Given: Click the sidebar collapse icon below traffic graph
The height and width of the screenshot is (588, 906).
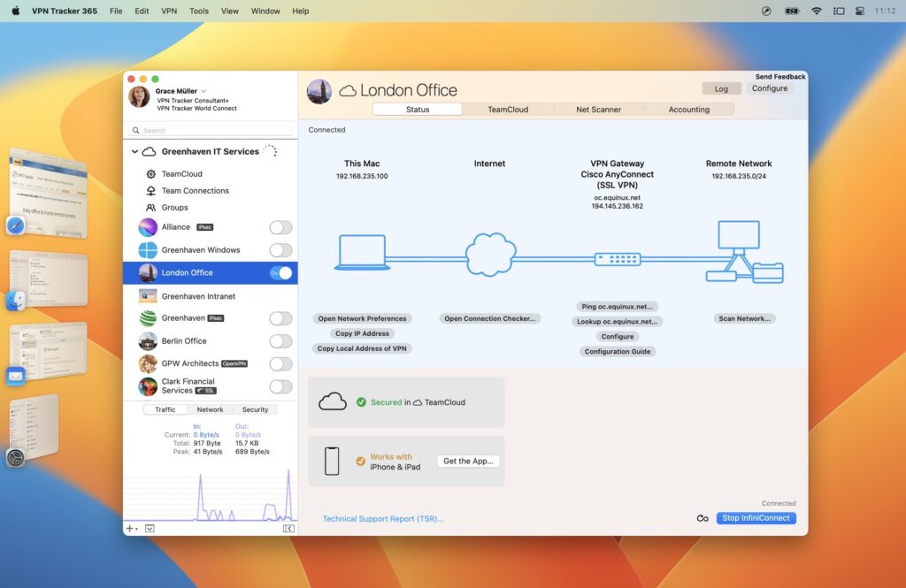Looking at the screenshot, I should pos(289,529).
